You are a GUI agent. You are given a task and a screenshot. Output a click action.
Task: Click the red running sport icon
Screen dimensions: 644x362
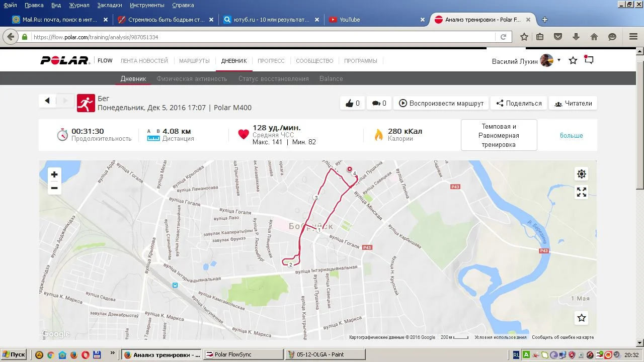click(86, 103)
